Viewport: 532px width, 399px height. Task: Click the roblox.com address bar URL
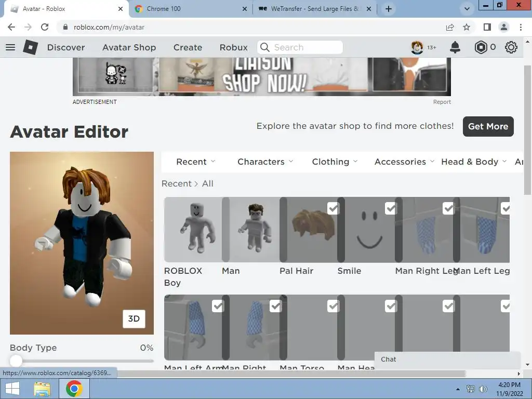109,27
